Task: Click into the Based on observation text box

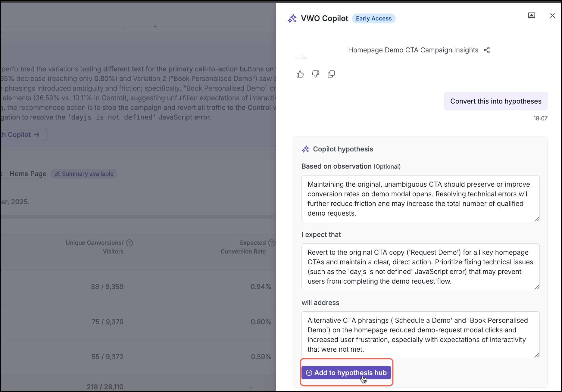Action: (x=420, y=199)
